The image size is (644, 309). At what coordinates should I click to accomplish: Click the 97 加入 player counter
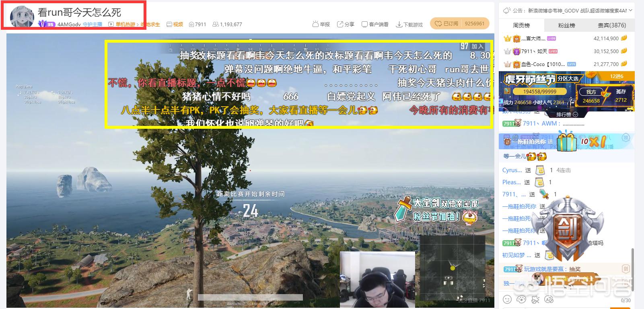(x=472, y=46)
